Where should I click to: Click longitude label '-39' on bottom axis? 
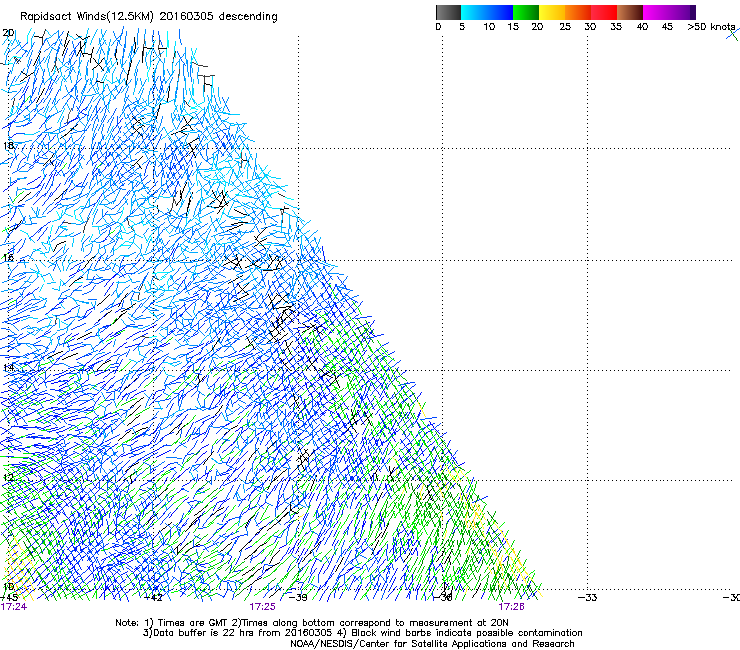pyautogui.click(x=297, y=598)
